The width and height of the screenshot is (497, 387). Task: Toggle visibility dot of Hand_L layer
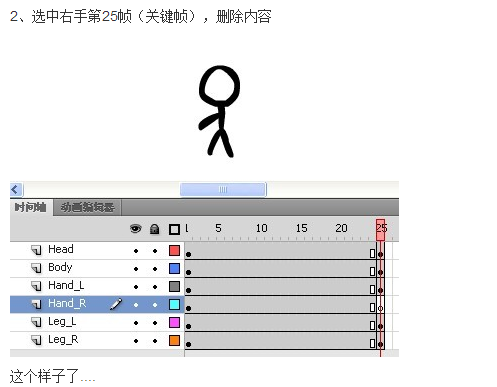click(136, 287)
